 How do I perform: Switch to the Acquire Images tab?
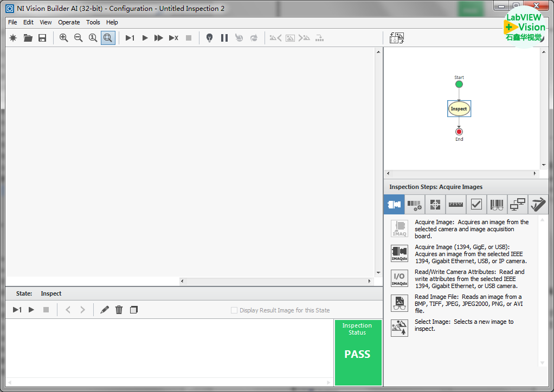pos(394,205)
